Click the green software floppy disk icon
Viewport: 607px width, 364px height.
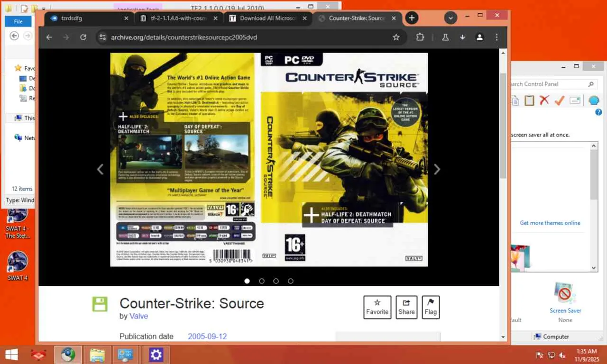point(100,304)
